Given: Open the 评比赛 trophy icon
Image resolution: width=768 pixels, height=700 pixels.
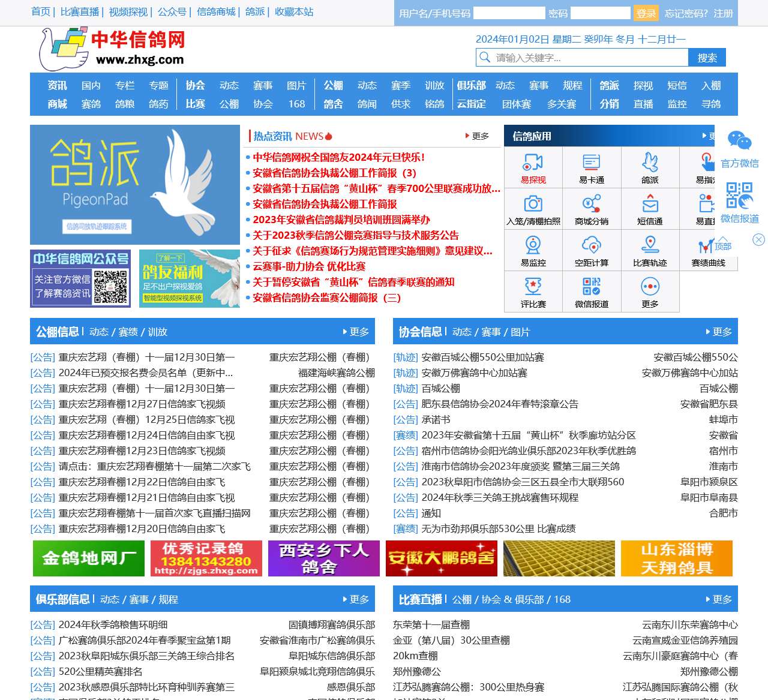Looking at the screenshot, I should [533, 292].
